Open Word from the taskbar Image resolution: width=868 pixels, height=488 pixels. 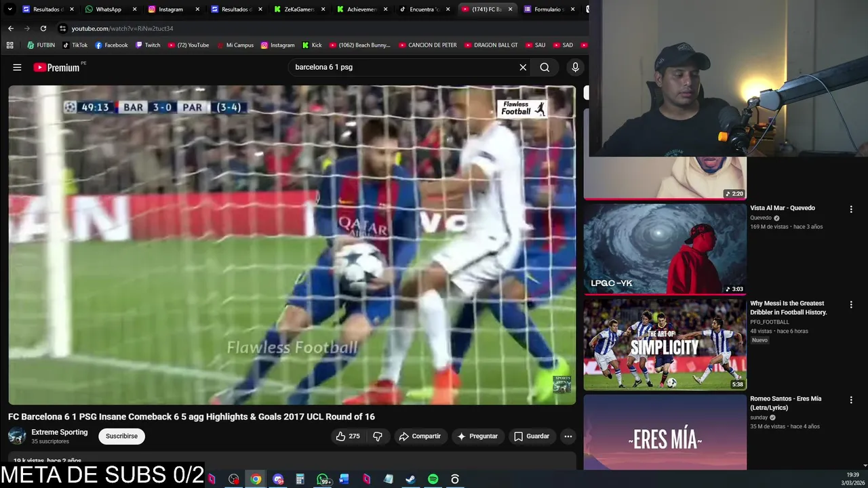point(344,479)
